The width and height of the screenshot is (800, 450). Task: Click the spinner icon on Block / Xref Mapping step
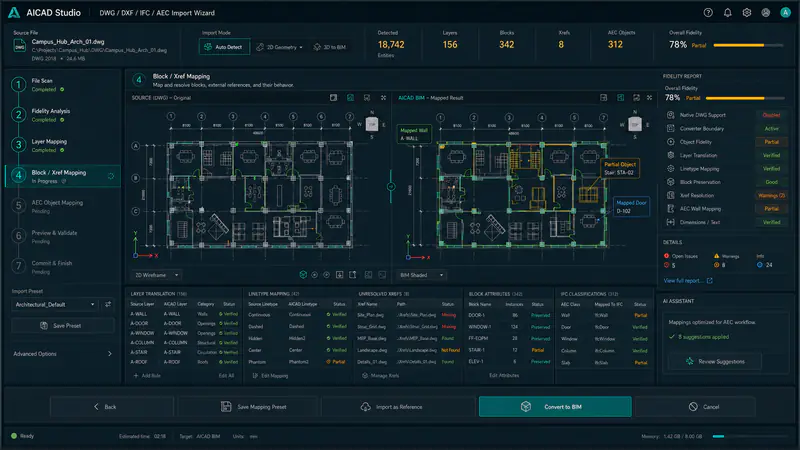111,176
